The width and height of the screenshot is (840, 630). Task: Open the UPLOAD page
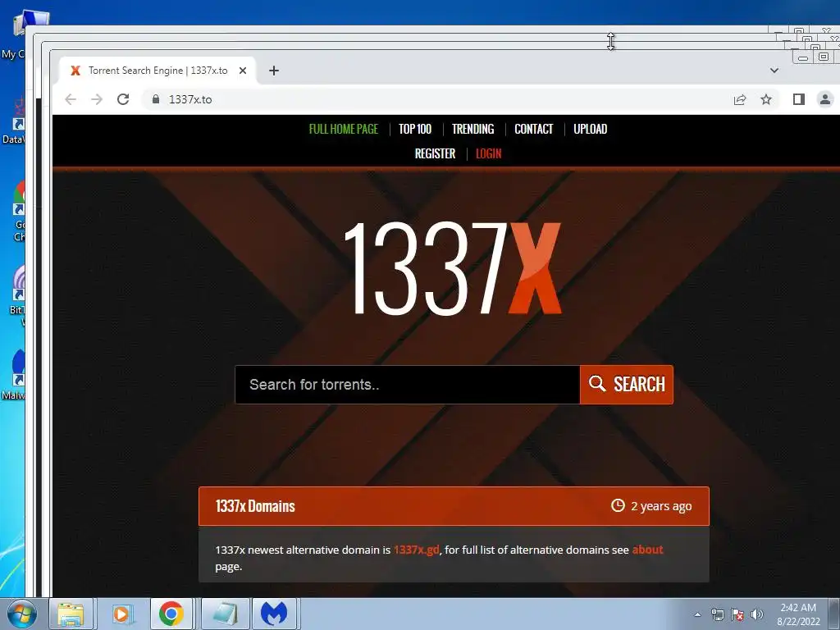click(x=591, y=129)
